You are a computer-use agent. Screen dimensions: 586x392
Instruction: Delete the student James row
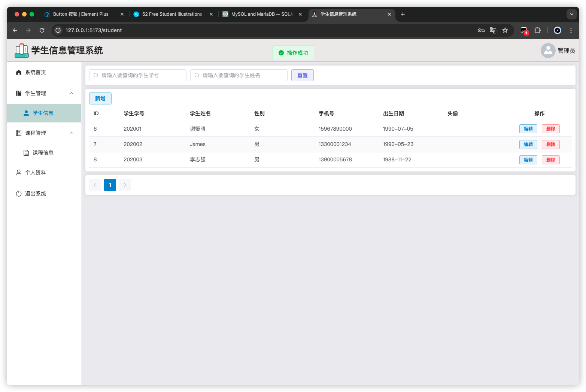pos(551,145)
